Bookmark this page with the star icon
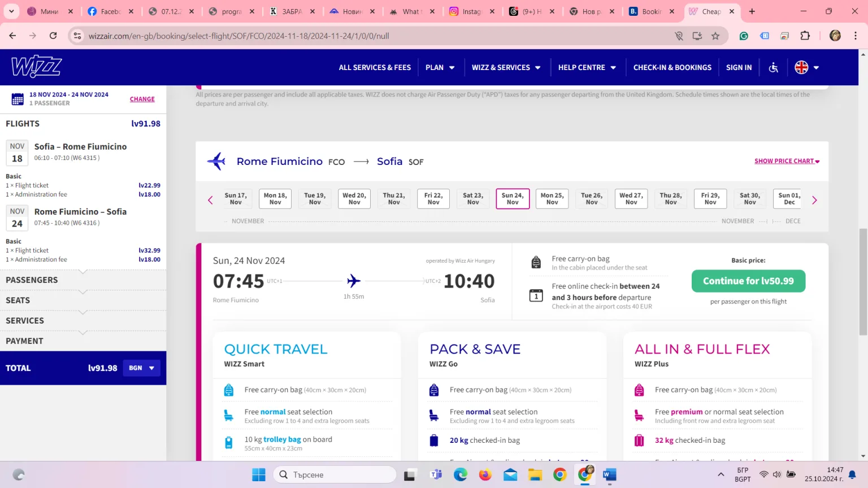Viewport: 868px width, 488px height. pyautogui.click(x=715, y=36)
